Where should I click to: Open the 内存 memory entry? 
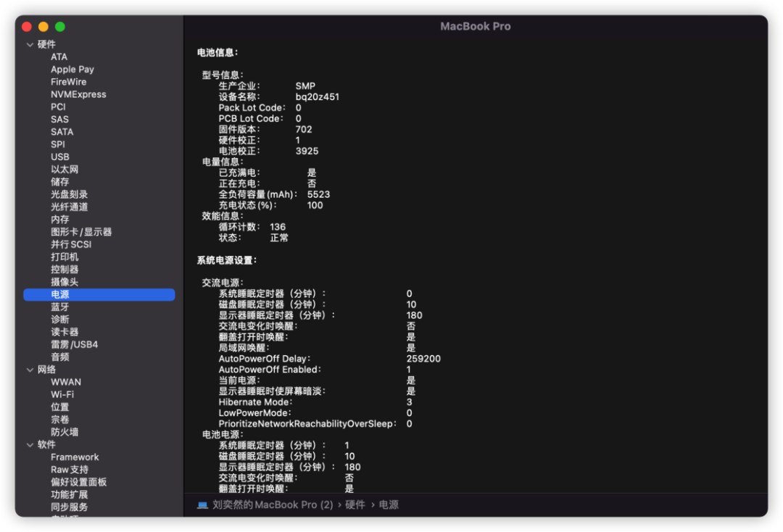60,219
